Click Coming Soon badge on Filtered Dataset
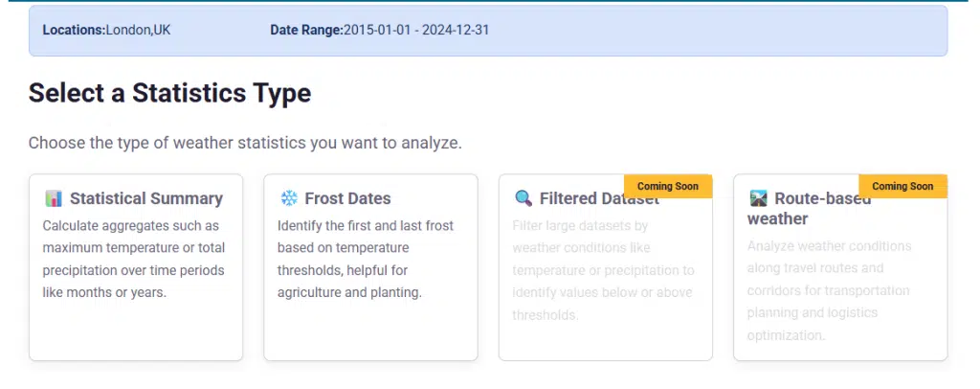Screen dimensions: 980x389 (x=668, y=186)
